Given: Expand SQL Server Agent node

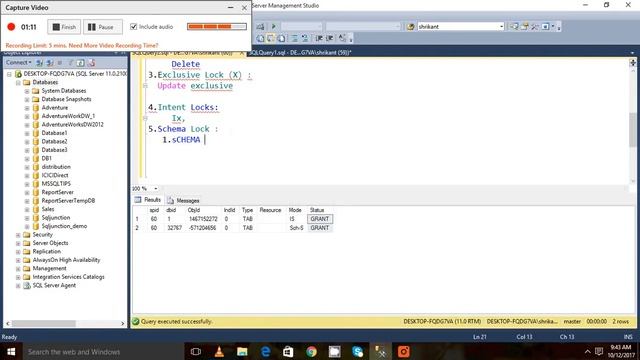Looking at the screenshot, I should click(18, 286).
